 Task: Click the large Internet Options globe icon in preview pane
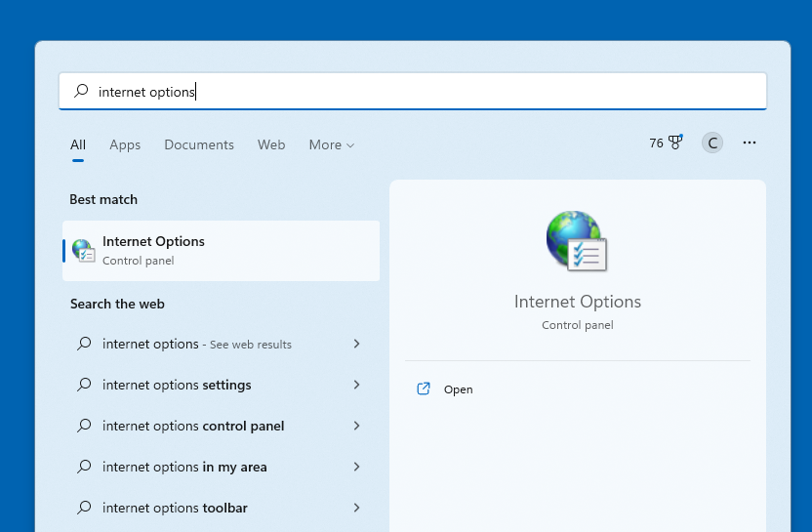(577, 241)
